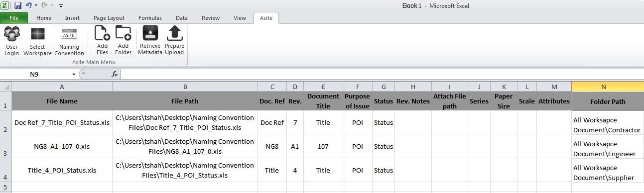Image resolution: width=644 pixels, height=193 pixels.
Task: Save the workbook with the floppy icon
Action: [x=18, y=5]
